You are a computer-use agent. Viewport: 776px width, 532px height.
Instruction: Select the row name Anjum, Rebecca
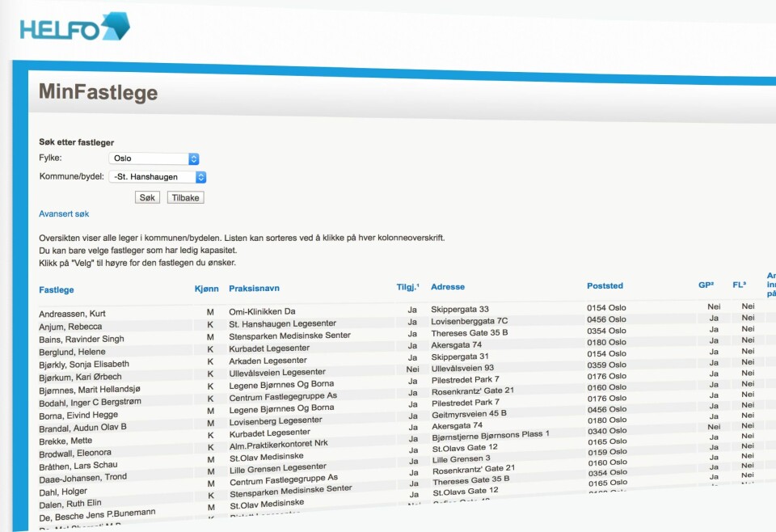pyautogui.click(x=70, y=327)
